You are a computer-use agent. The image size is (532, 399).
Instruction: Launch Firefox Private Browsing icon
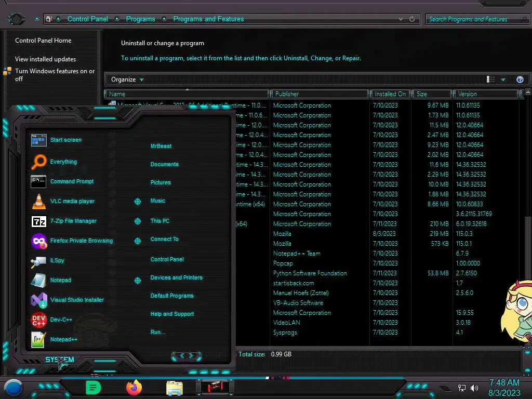point(38,241)
